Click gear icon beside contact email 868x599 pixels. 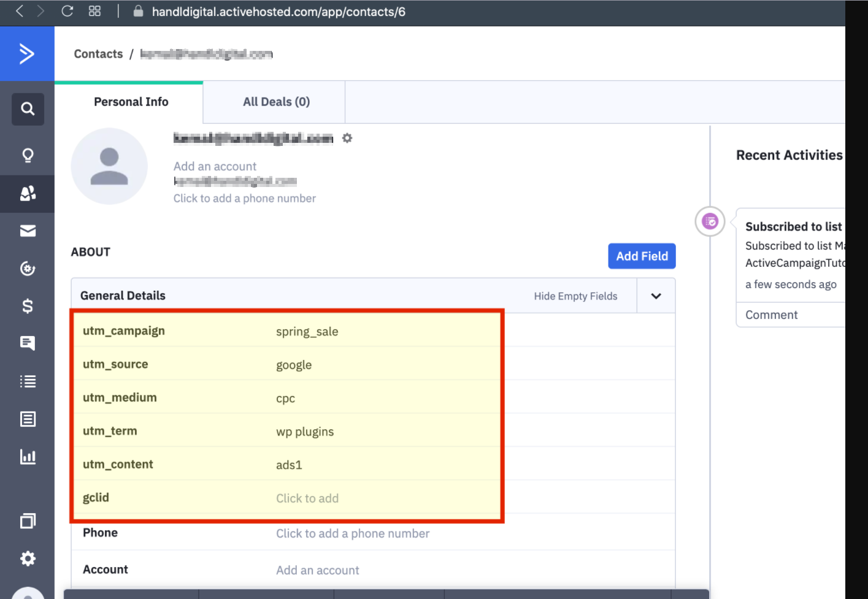(x=347, y=139)
